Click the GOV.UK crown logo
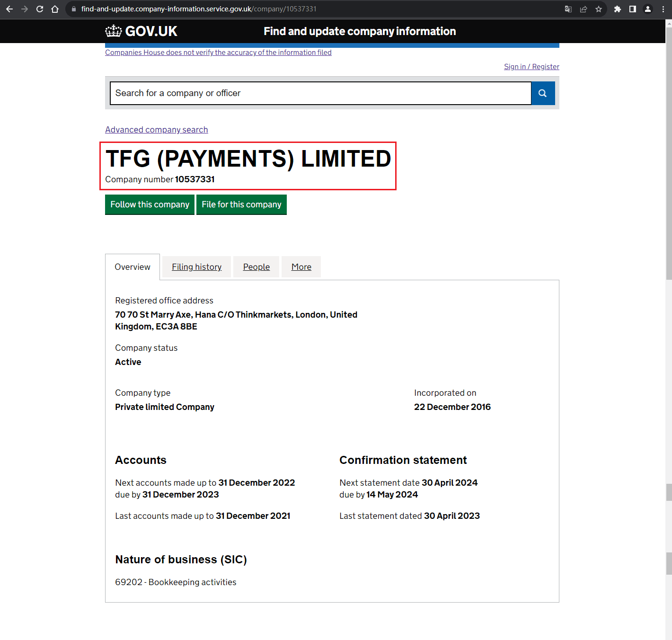Screen dimensions: 672x640 [141, 31]
